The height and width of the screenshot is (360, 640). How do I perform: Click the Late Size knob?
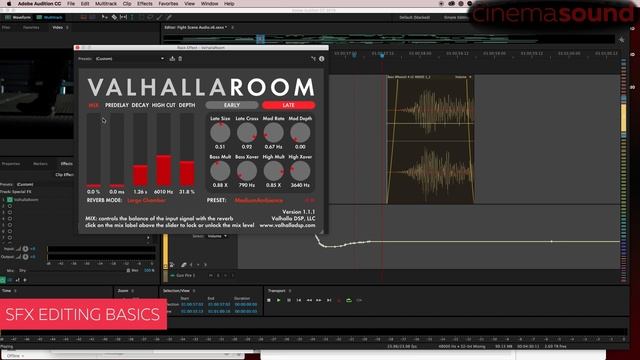coord(220,133)
